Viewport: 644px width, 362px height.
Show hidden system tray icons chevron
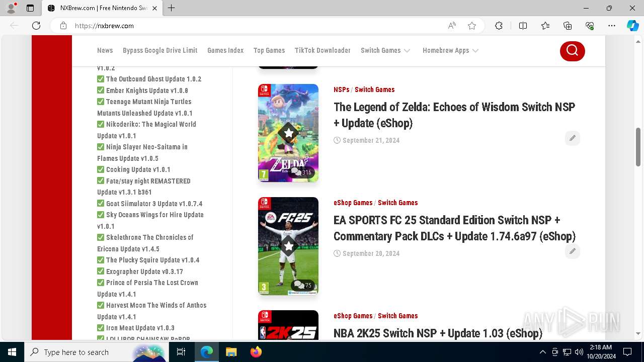pyautogui.click(x=542, y=352)
